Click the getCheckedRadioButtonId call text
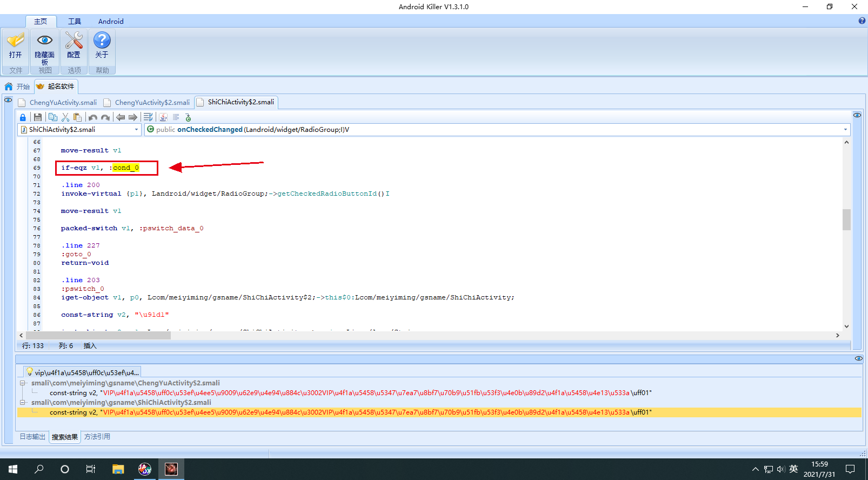 (x=326, y=194)
